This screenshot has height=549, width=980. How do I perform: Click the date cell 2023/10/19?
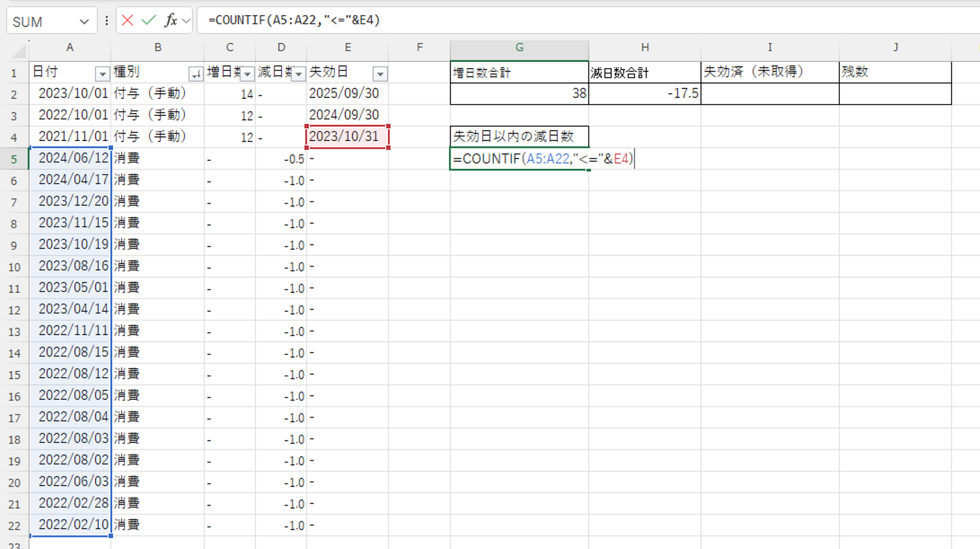(70, 245)
